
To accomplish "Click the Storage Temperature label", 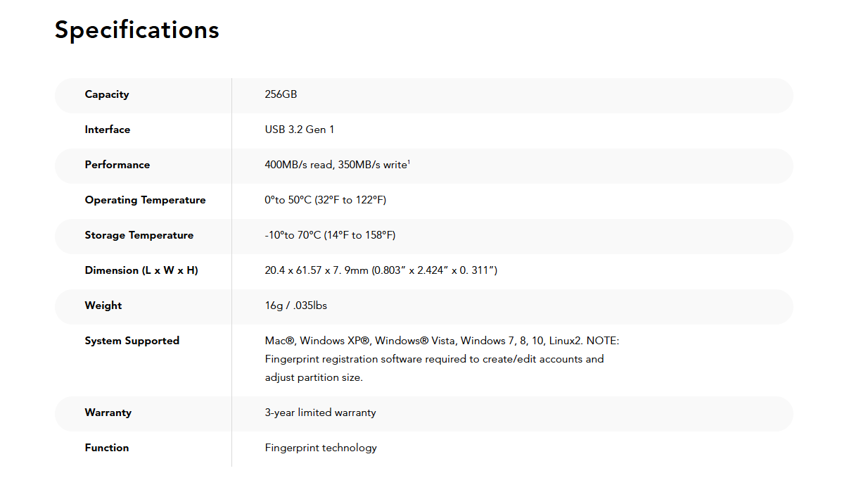I will tap(139, 235).
